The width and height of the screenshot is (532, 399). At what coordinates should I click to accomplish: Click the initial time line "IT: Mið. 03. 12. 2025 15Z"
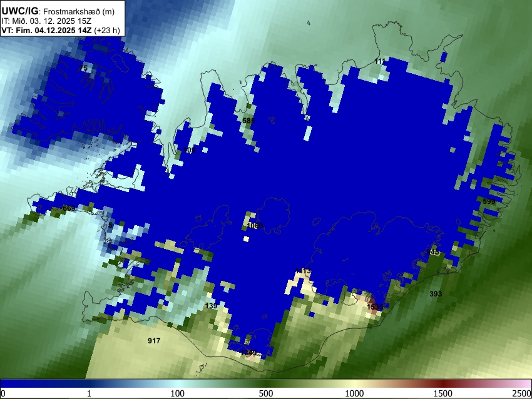point(46,21)
